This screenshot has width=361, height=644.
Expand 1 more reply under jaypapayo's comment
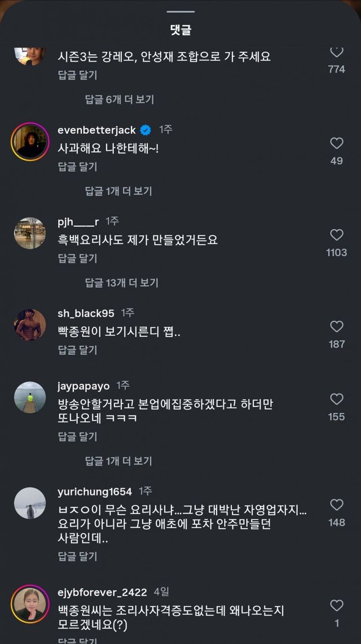pos(118,461)
